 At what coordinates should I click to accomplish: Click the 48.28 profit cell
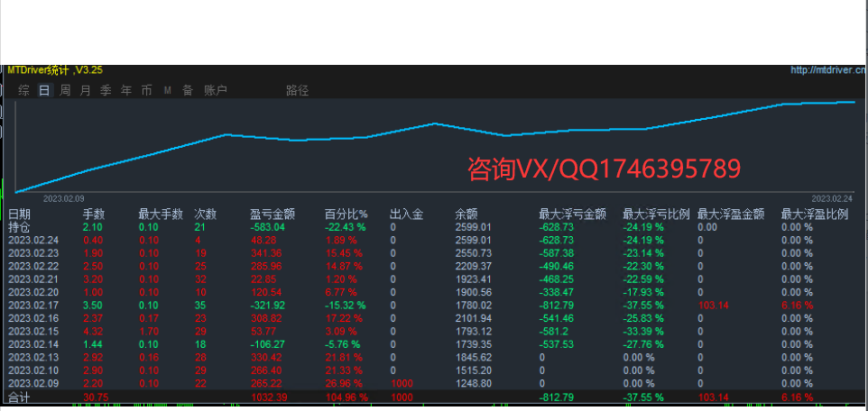click(263, 240)
